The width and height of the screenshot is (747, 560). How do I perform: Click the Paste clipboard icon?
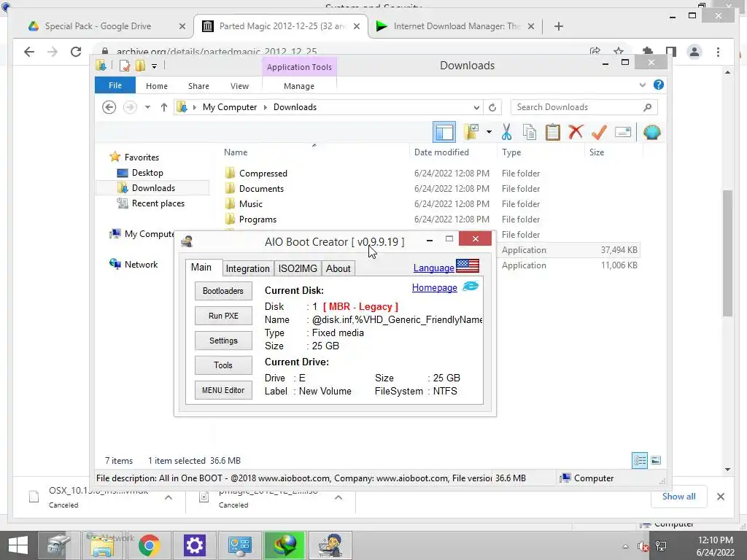(x=553, y=132)
